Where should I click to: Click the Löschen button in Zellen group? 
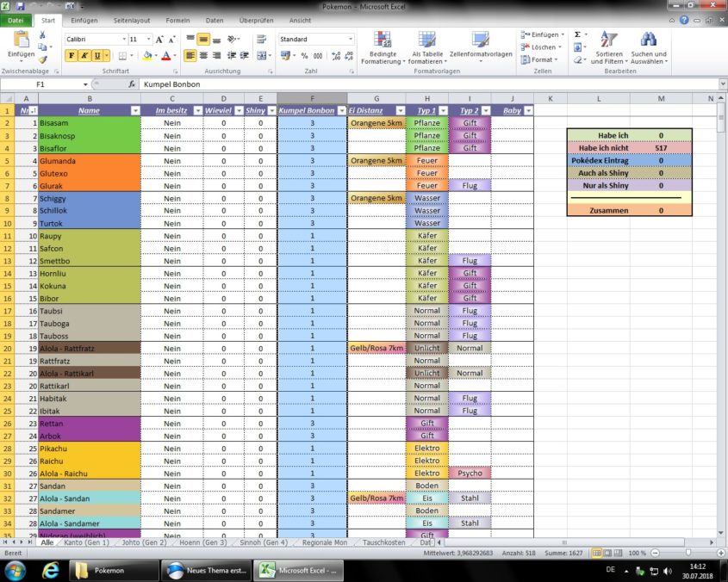(541, 47)
